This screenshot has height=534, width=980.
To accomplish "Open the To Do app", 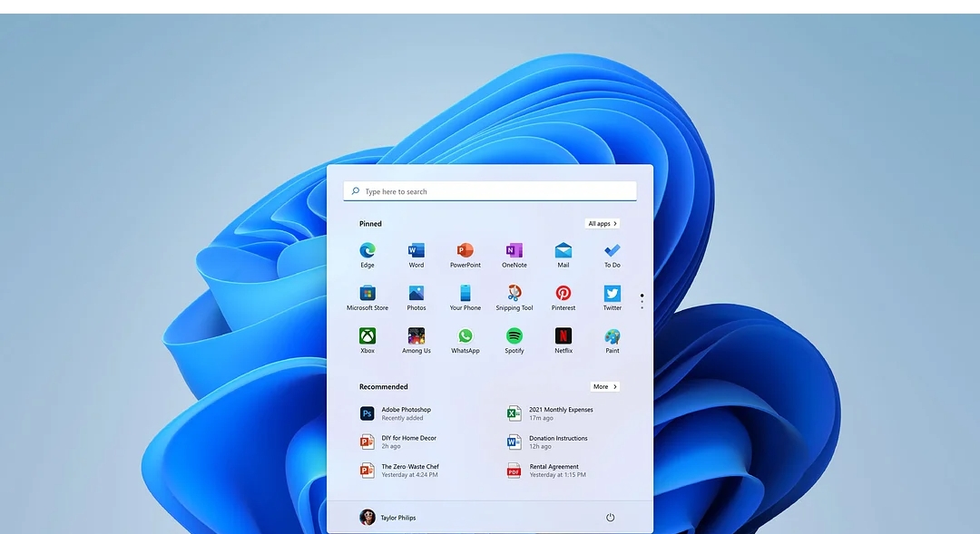I will pyautogui.click(x=612, y=250).
